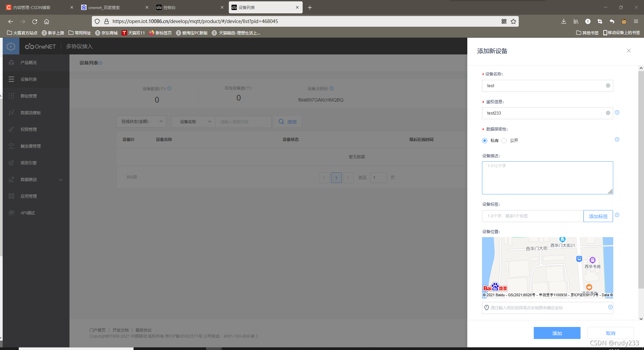This screenshot has height=350, width=644.
Task: Click the help icon beside 鉴权信息 field
Action: point(617,113)
